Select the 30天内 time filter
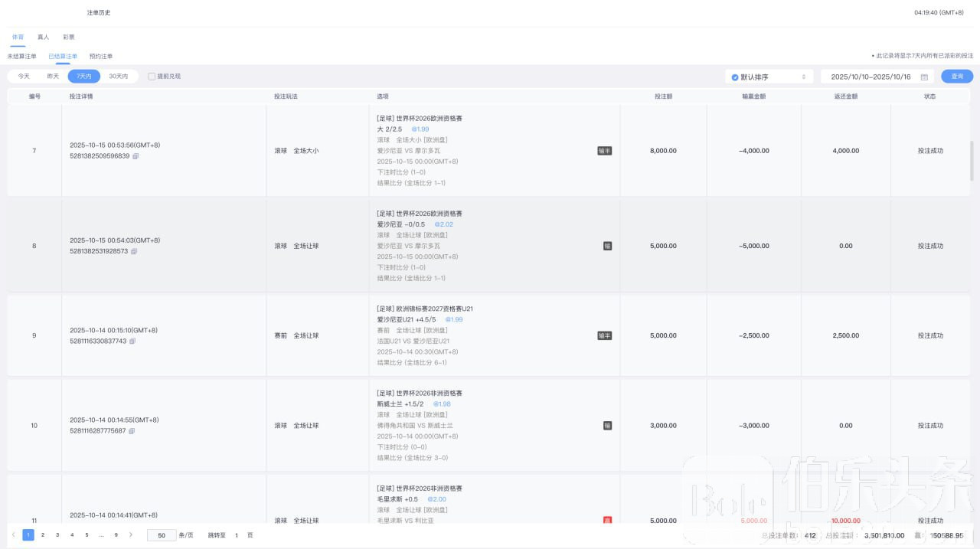The width and height of the screenshot is (980, 549). click(x=119, y=77)
